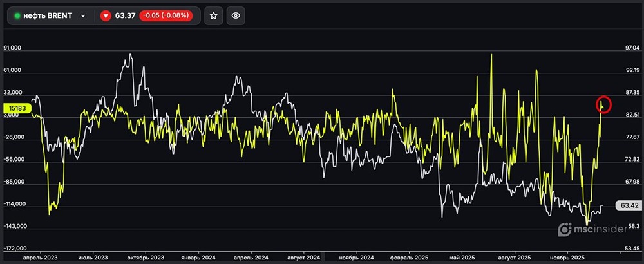Click the -0.05 (-0.08%) change badge
Screen dimensions: 644x264
coord(166,15)
